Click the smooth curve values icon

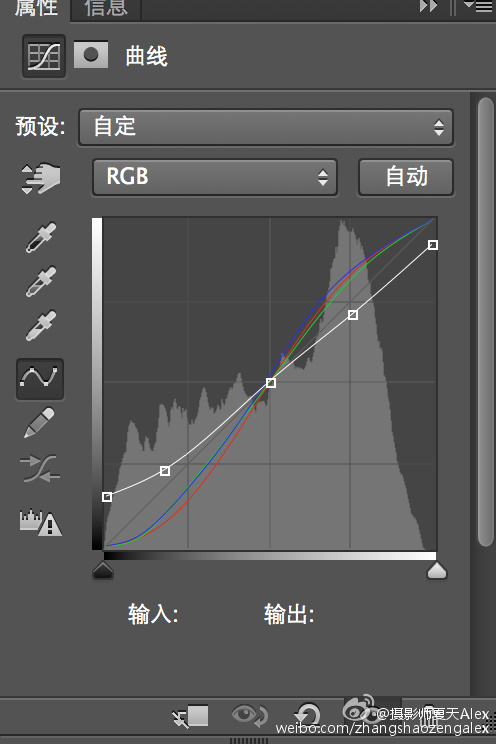click(x=40, y=468)
